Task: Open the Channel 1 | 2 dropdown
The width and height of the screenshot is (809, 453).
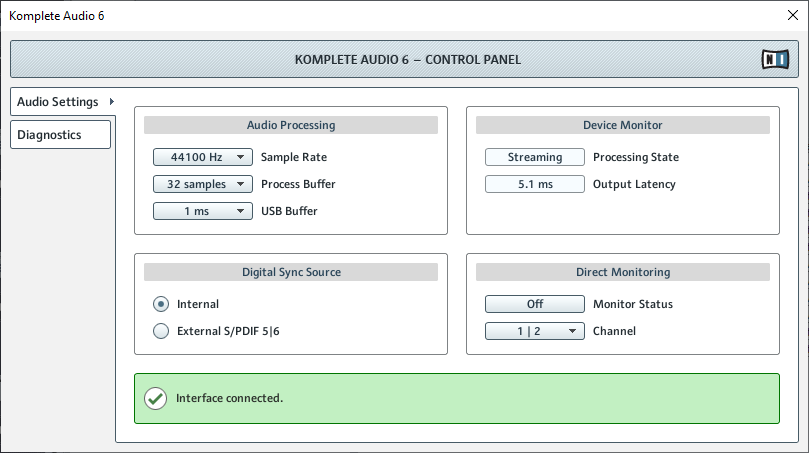Action: point(535,331)
